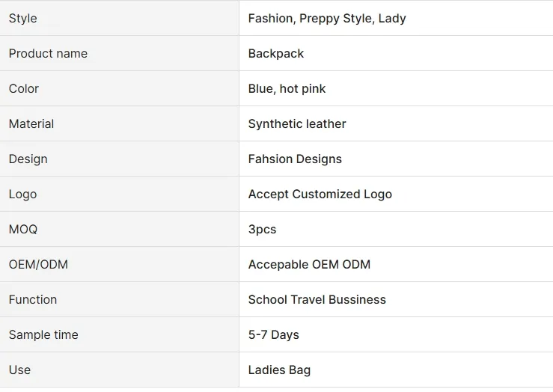Viewport: 553px width, 392px height.
Task: Select the 'Fashion, Preppy Style, Lady' value
Action: click(327, 18)
